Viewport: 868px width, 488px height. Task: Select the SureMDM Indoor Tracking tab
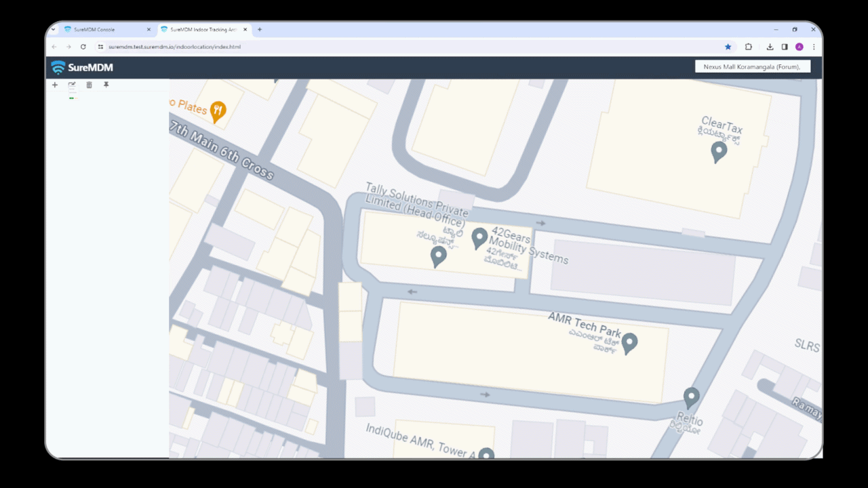[205, 30]
